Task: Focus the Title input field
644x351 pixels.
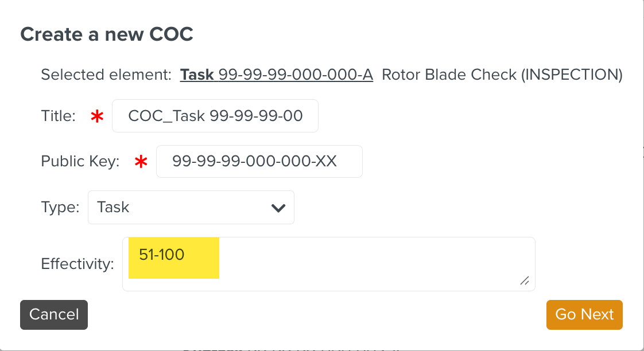Action: pos(215,116)
